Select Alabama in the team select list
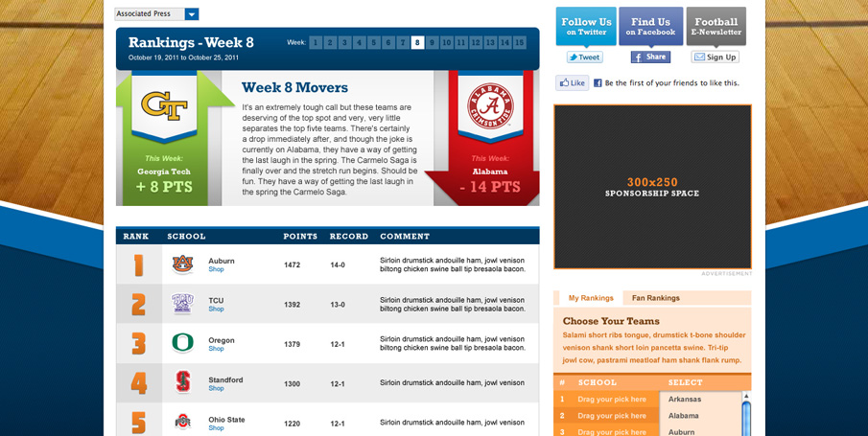Image resolution: width=868 pixels, height=436 pixels. click(683, 416)
